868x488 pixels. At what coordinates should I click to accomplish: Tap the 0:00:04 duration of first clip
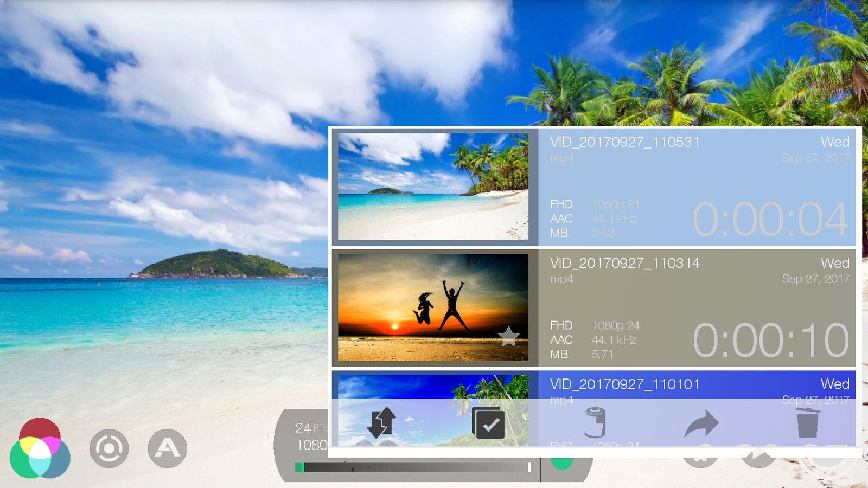click(770, 220)
